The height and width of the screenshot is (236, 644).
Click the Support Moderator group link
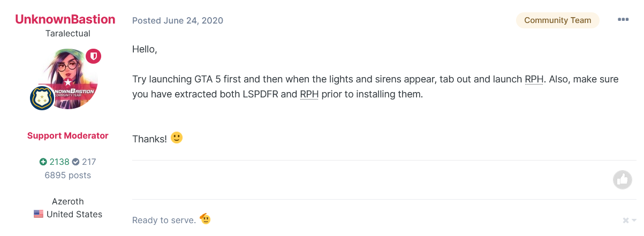tap(68, 135)
